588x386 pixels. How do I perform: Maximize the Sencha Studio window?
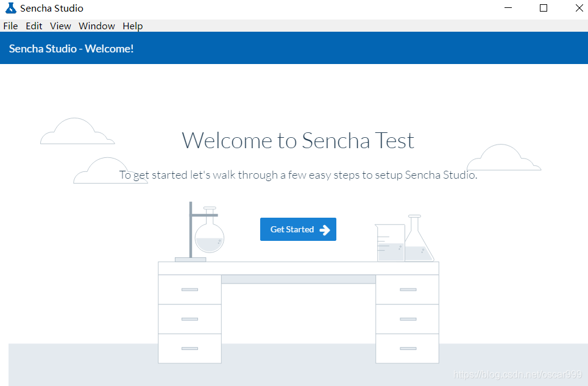point(544,9)
